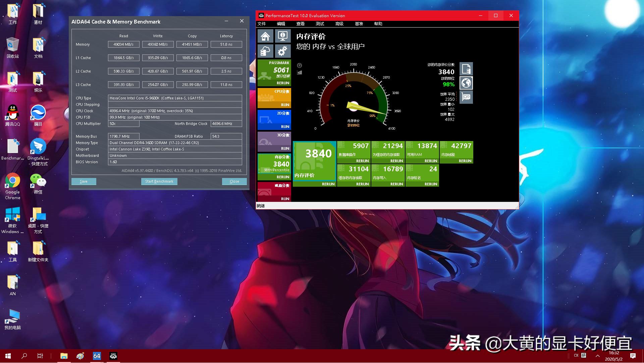Open the 文件 menu in PerformanceTest

click(x=262, y=24)
